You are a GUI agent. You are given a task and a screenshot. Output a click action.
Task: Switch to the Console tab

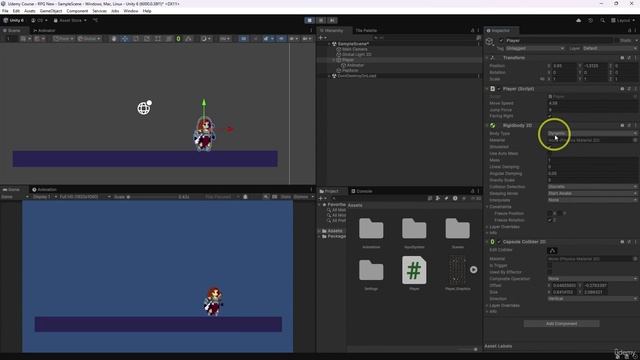coord(362,191)
